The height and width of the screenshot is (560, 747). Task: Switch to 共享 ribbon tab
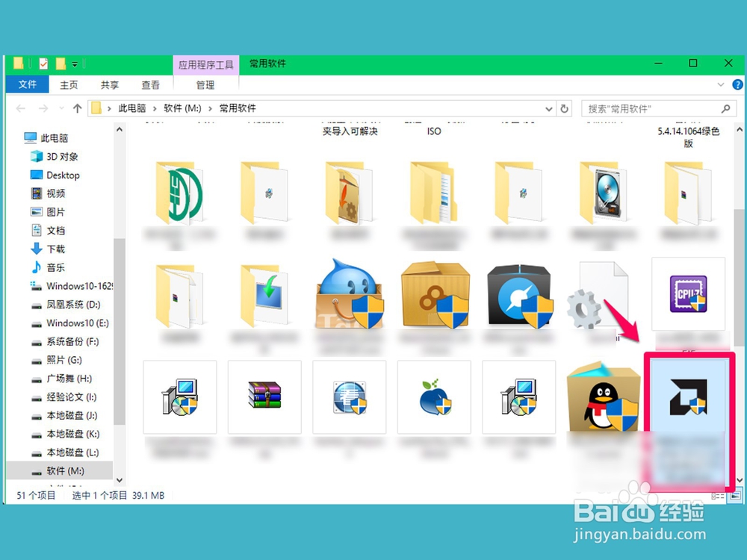110,85
